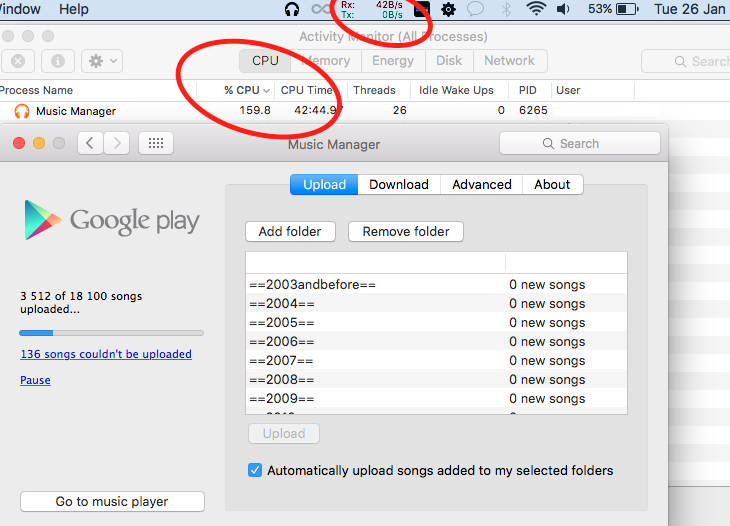Image resolution: width=730 pixels, height=526 pixels.
Task: Select the ==2006== folder row
Action: pyautogui.click(x=436, y=342)
